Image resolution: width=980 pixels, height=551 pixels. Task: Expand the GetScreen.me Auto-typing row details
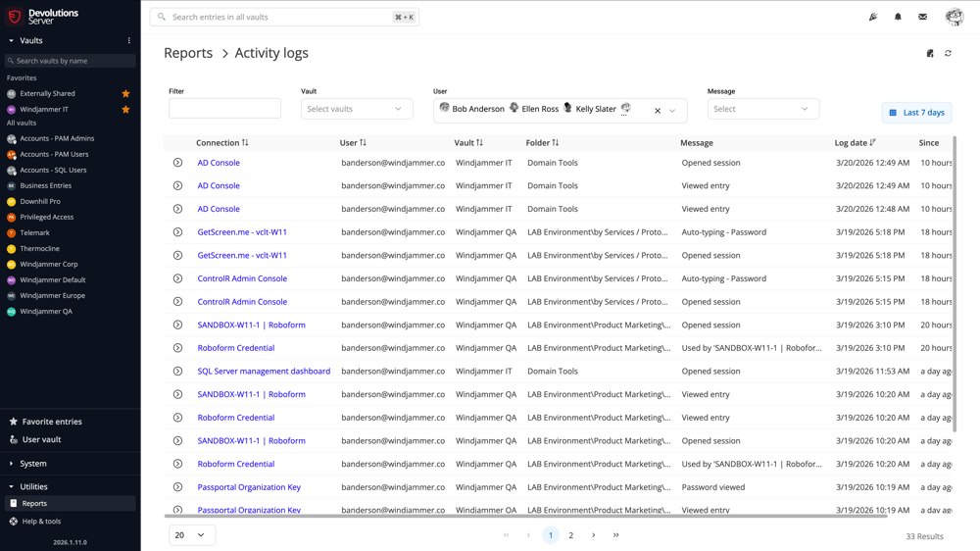pos(178,232)
